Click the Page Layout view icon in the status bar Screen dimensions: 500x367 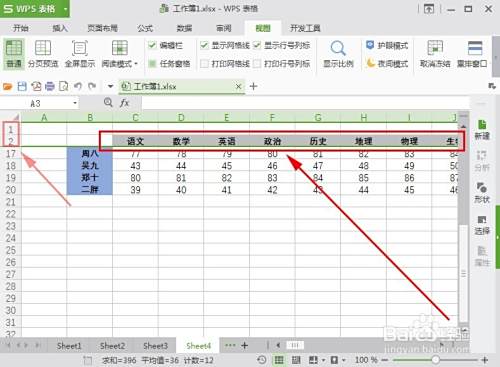(x=296, y=360)
